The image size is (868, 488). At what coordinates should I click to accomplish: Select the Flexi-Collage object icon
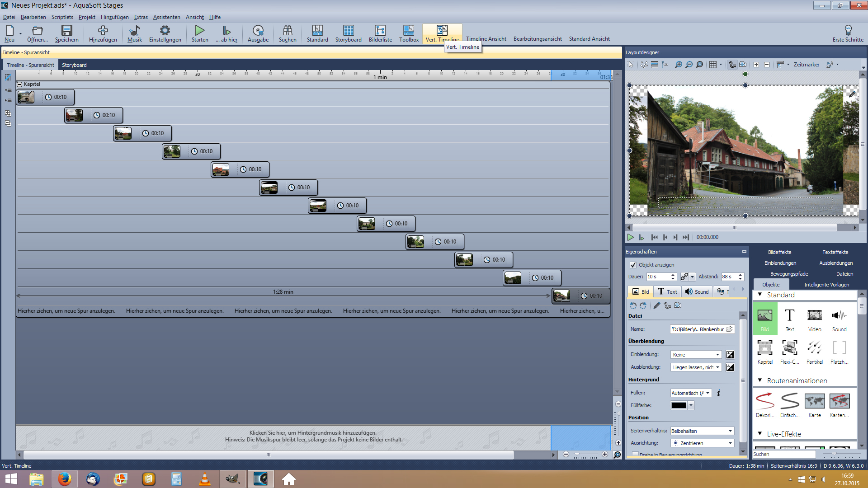point(789,348)
